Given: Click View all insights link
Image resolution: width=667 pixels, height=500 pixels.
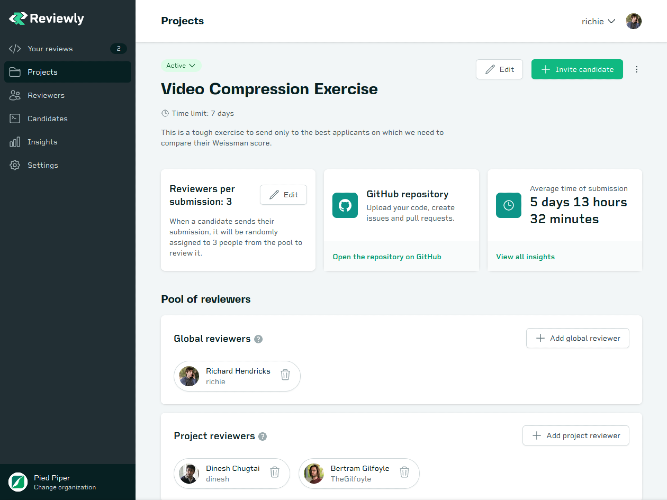Looking at the screenshot, I should coord(525,257).
